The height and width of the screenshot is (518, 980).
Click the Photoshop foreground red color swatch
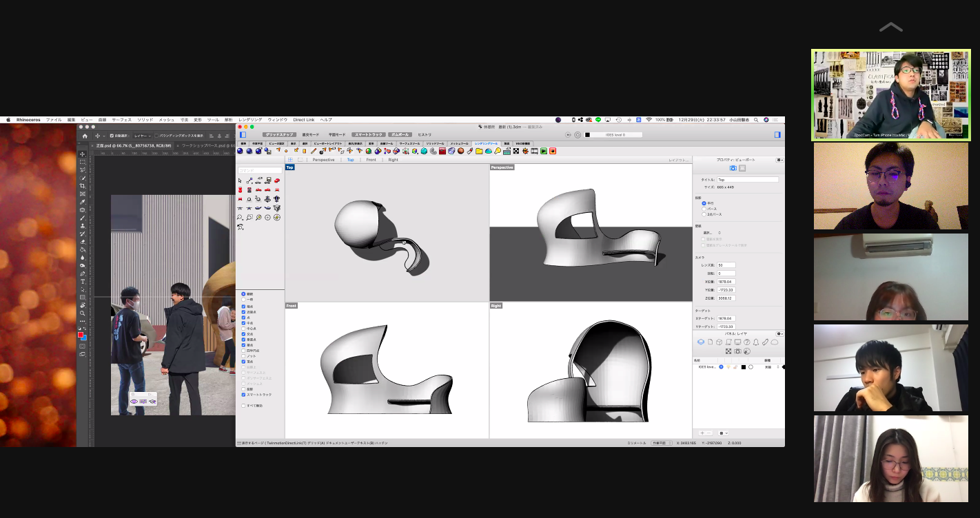[81, 335]
